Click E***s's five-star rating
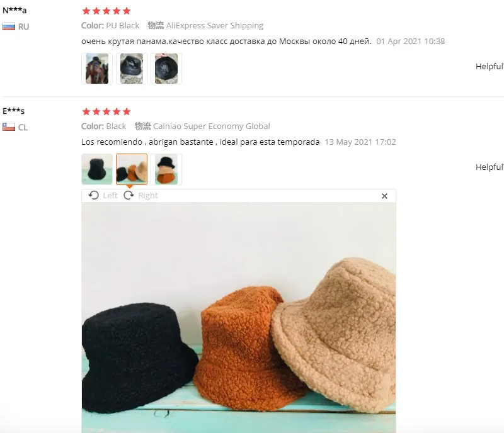 (x=106, y=111)
